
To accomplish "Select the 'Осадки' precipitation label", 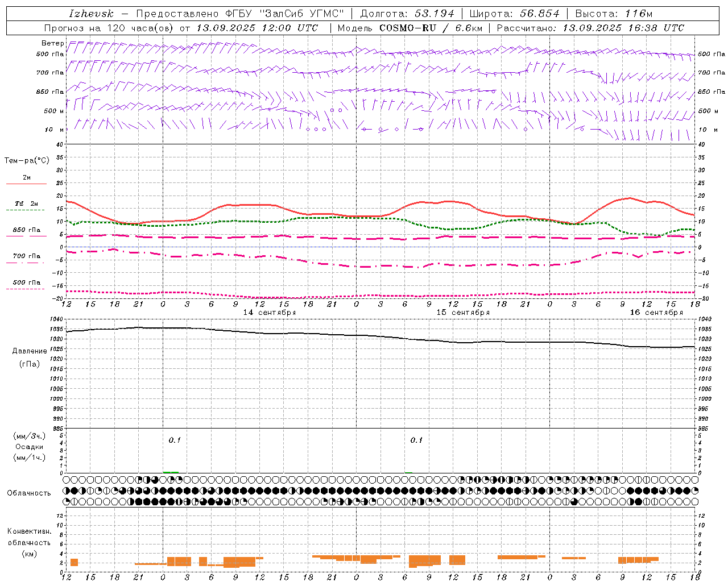I will coord(30,447).
